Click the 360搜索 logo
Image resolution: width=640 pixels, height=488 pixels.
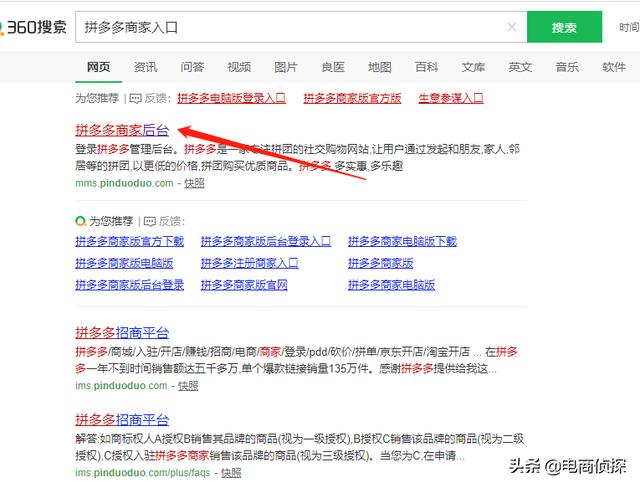(33, 27)
